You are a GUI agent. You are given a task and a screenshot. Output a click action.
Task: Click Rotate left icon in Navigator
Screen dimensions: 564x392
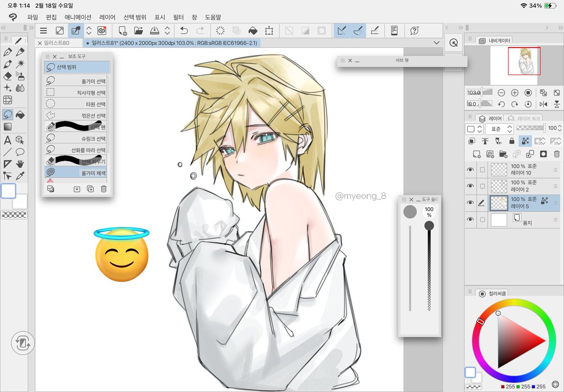click(x=501, y=104)
